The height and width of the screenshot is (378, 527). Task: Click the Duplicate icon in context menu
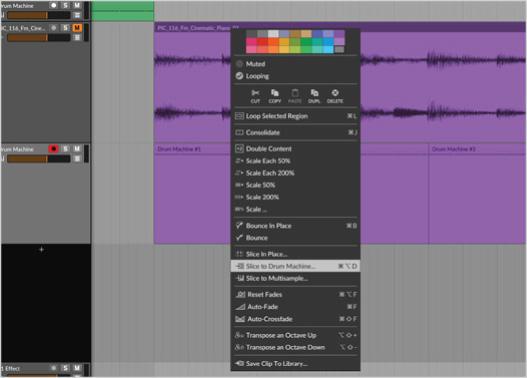click(314, 96)
